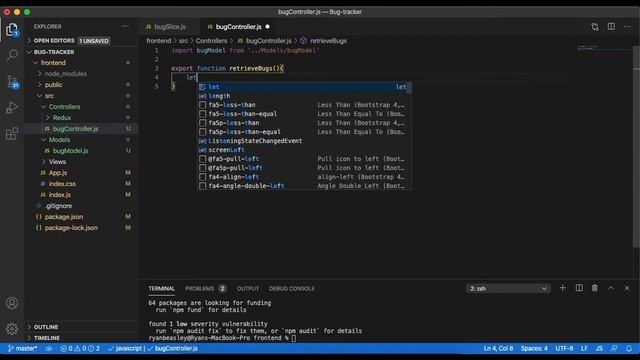This screenshot has height=360, width=640.
Task: Select the Terminal panel tab
Action: coord(162,289)
